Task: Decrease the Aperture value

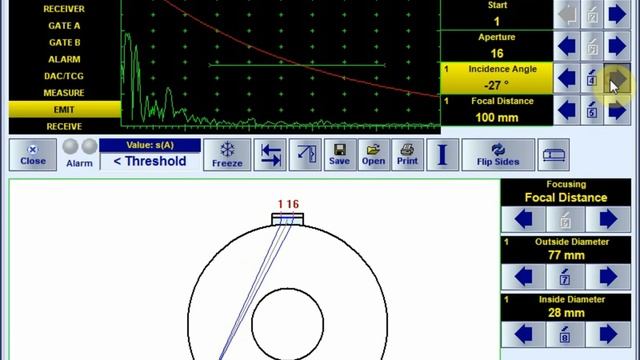Action: coord(567,46)
